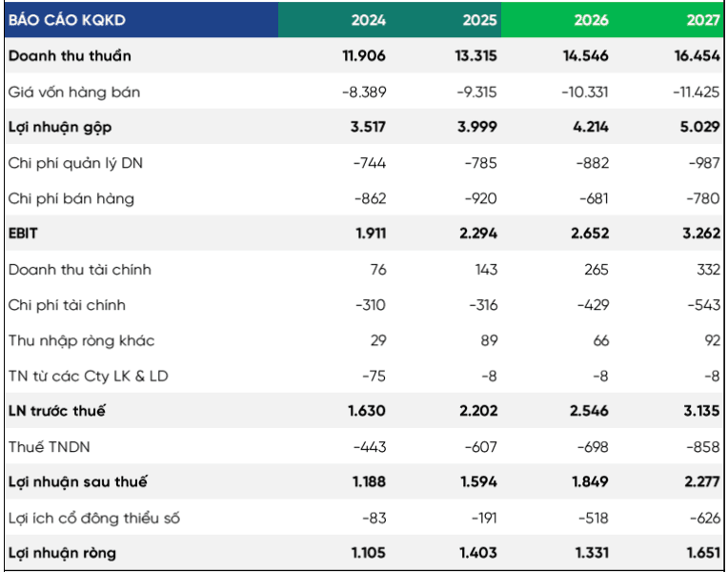This screenshot has width=728, height=572.
Task: Select the financial expense value -316
Action: 483,305
